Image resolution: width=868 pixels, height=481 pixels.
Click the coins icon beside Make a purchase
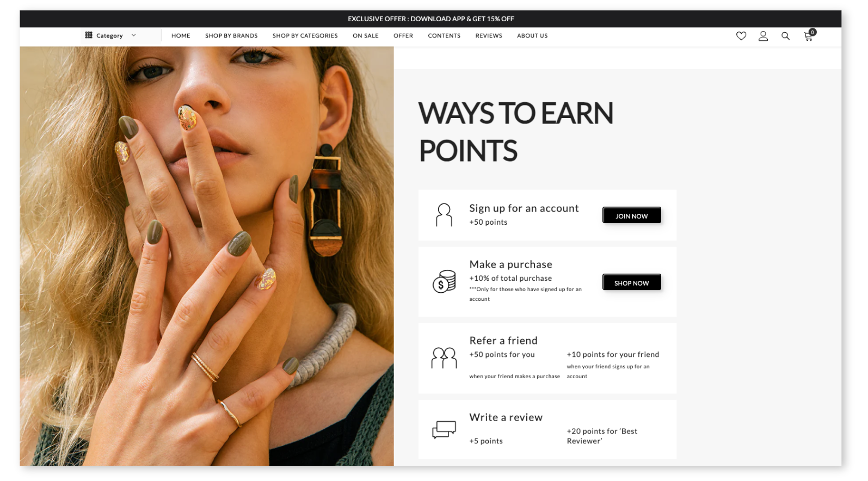[x=444, y=281]
